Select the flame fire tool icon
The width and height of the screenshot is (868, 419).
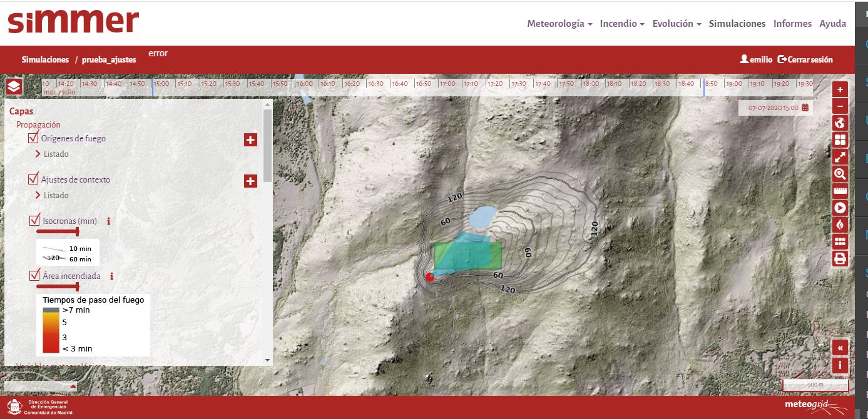[x=840, y=225]
